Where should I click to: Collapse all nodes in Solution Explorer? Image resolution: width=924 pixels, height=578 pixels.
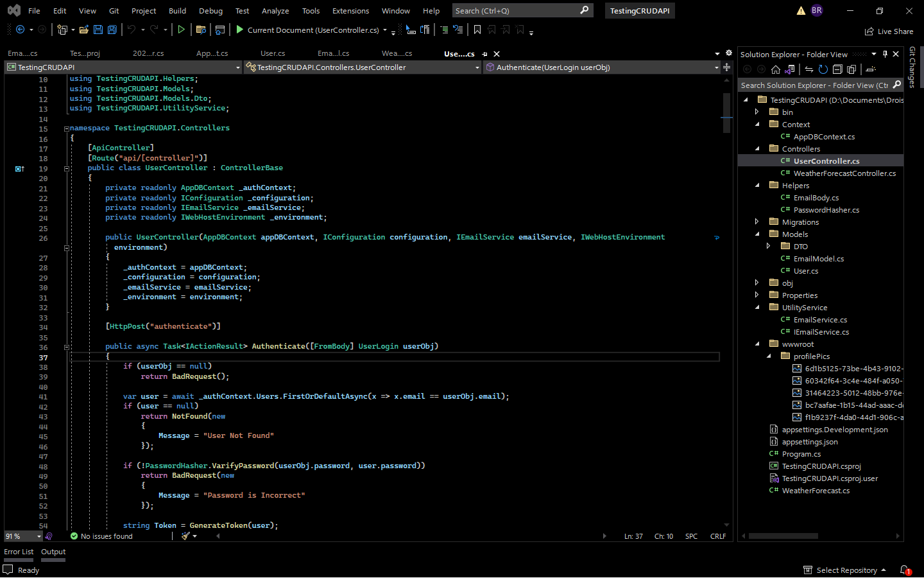click(838, 69)
